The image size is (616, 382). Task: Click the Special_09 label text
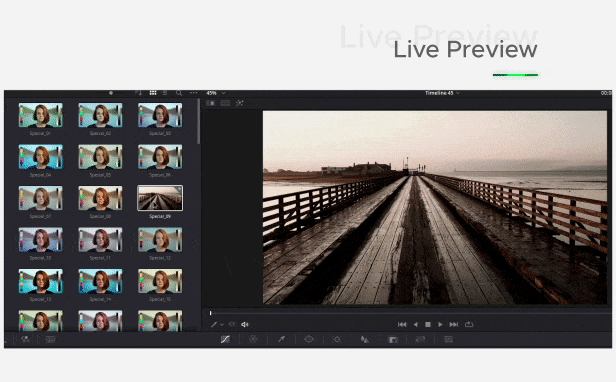tap(160, 217)
